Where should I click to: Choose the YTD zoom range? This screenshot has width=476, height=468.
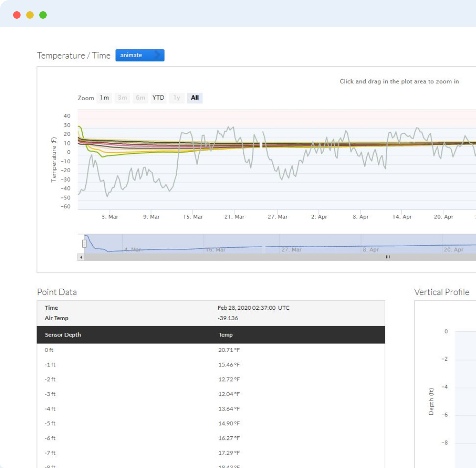[x=158, y=98]
